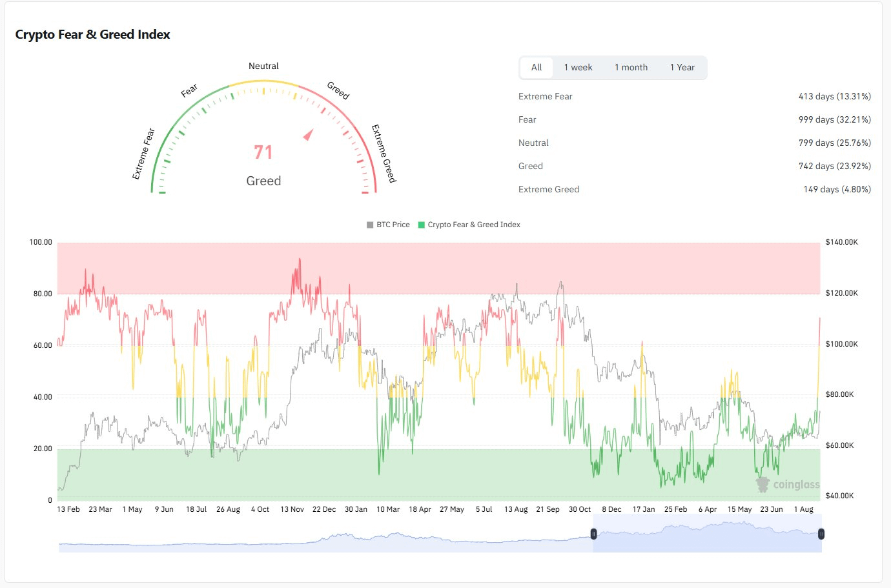Click the 10 Mar date label
The height and width of the screenshot is (588, 891).
coord(388,509)
